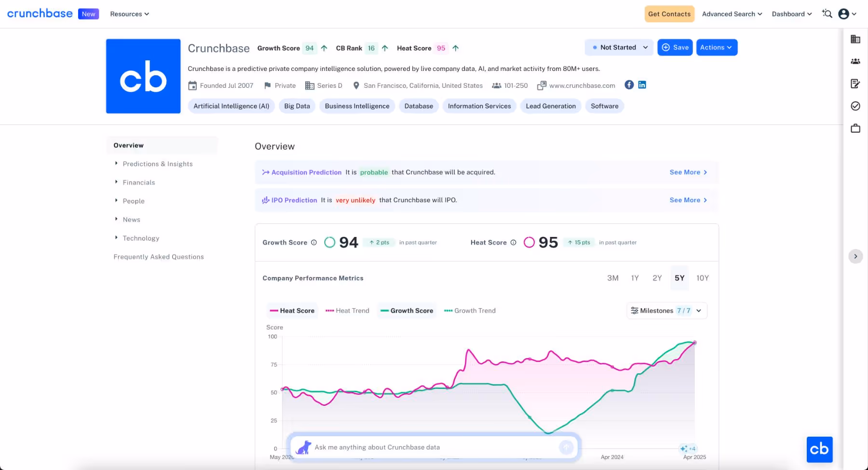Screen dimensions: 868x470
Task: Click the Database category tag
Action: point(419,106)
